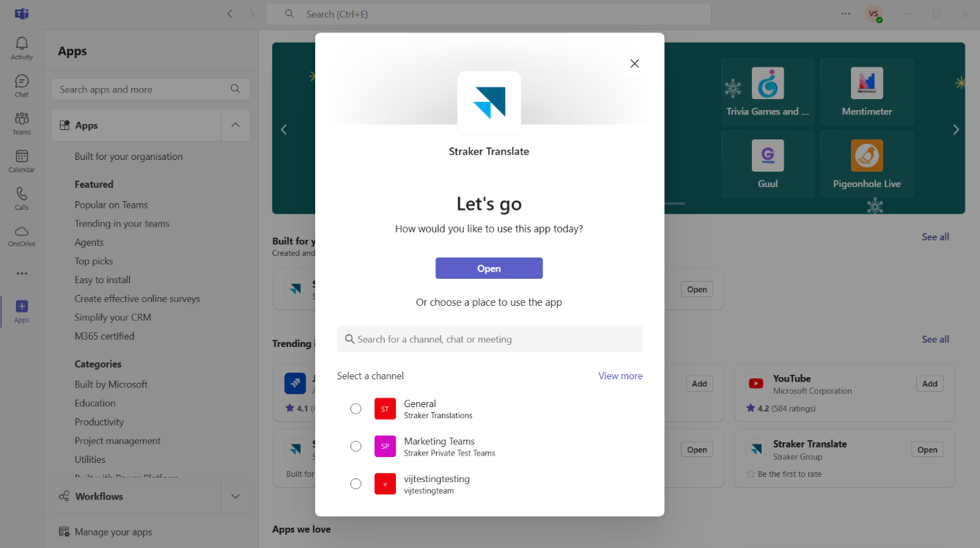The width and height of the screenshot is (980, 548).
Task: Click the SP avatar for Marketing Teams
Action: (385, 446)
